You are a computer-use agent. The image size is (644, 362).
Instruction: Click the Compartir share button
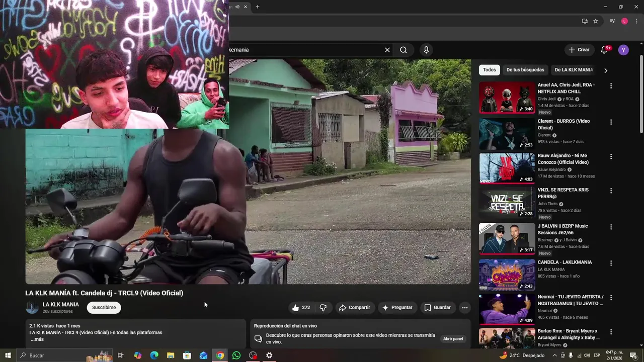tap(354, 307)
